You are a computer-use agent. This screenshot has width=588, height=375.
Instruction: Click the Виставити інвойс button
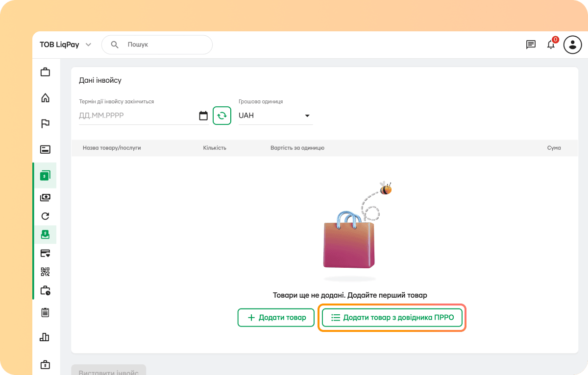click(x=108, y=371)
